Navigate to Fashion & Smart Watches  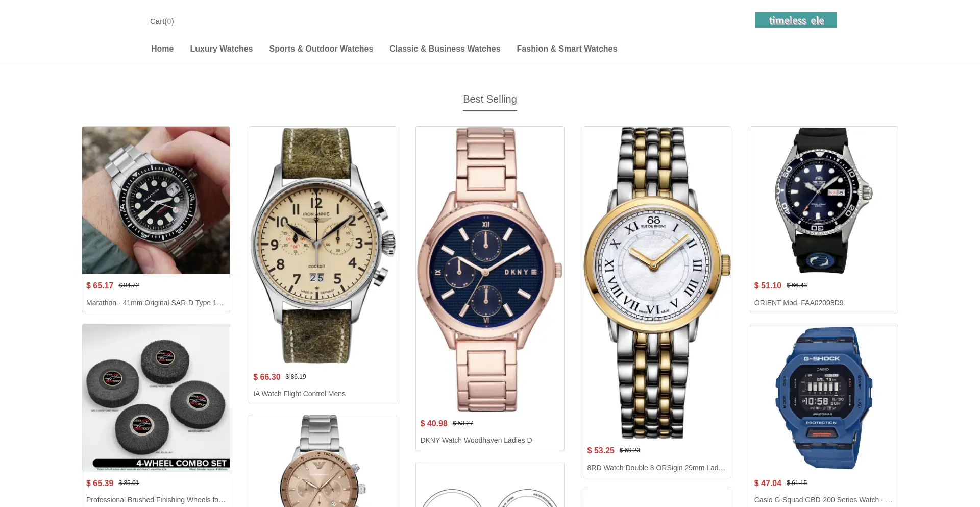(567, 49)
